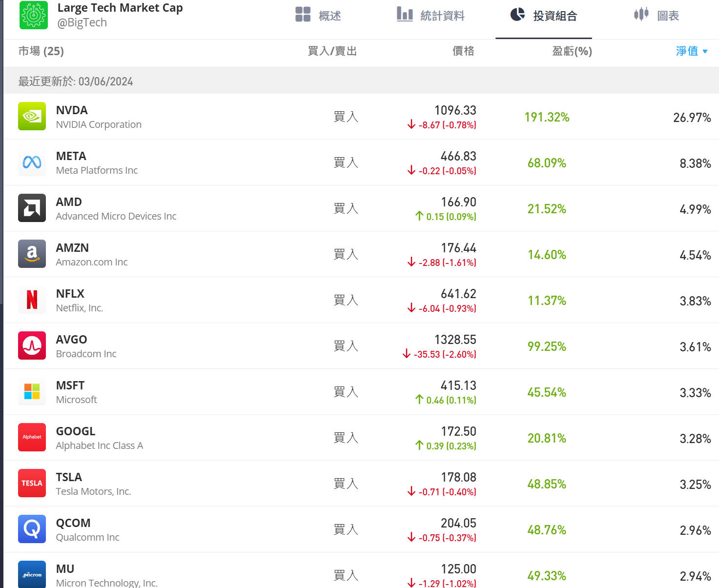Open the MSFT ticker link
The width and height of the screenshot is (719, 588).
(x=70, y=385)
